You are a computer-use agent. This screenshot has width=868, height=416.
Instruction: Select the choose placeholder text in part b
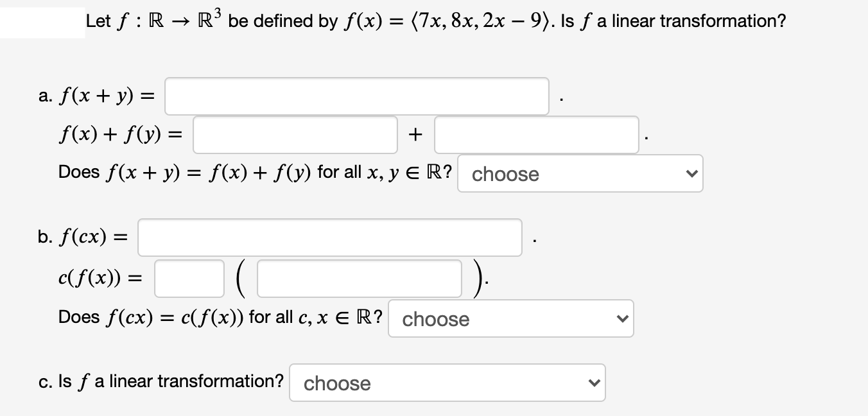tap(435, 319)
